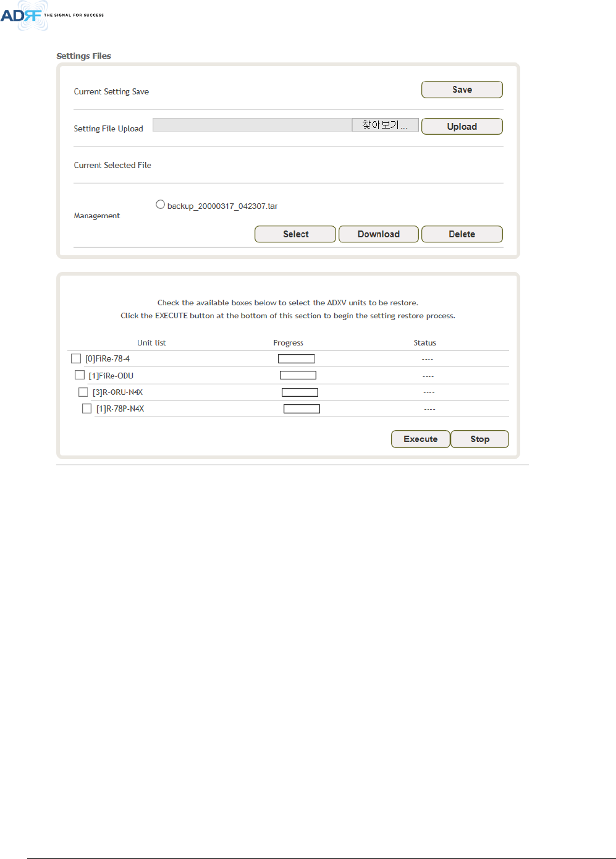616x859 pixels.
Task: Open the file browse button (찾아보기...)
Action: point(385,125)
